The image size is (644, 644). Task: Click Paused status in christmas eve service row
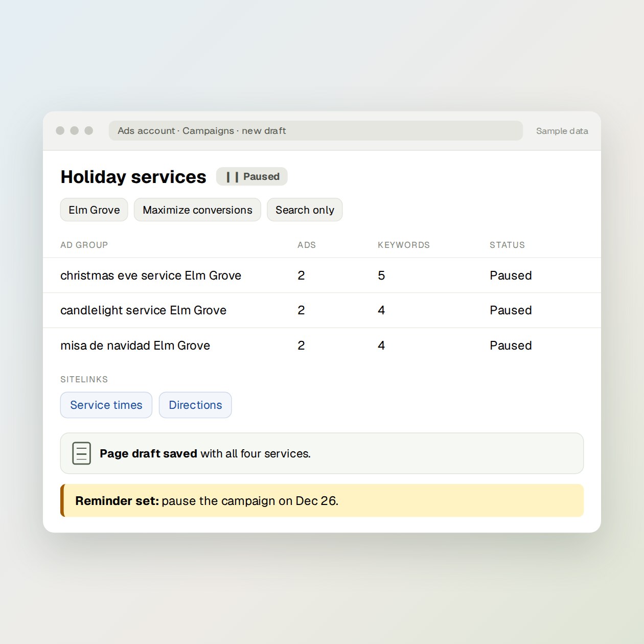[511, 275]
